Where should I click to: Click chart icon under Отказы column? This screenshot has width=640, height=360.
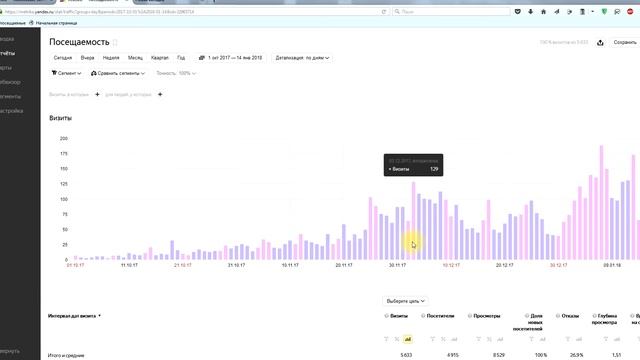tap(579, 339)
